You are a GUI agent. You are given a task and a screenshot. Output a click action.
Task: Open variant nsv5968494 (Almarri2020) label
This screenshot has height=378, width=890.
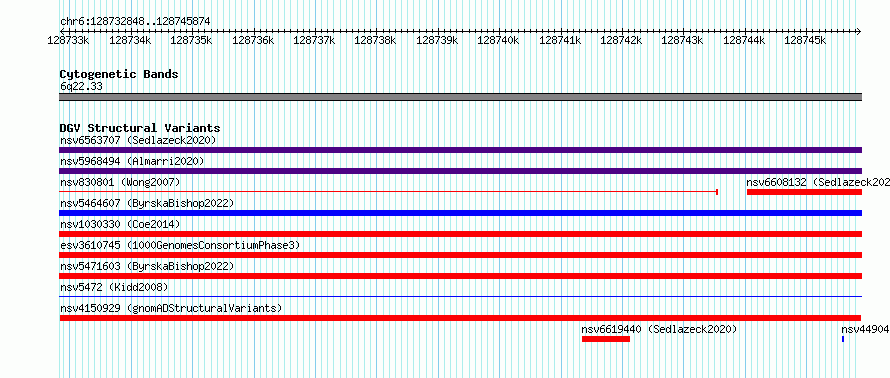coord(132,161)
